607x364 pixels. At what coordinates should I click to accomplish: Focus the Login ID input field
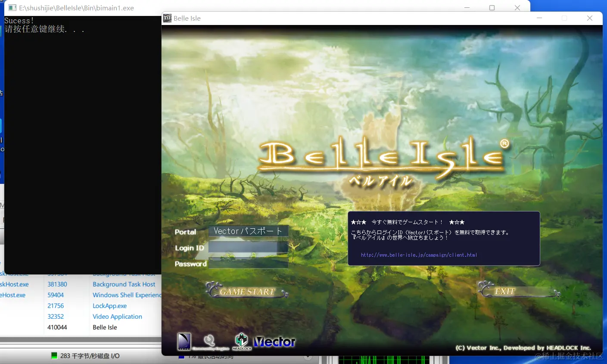click(248, 247)
